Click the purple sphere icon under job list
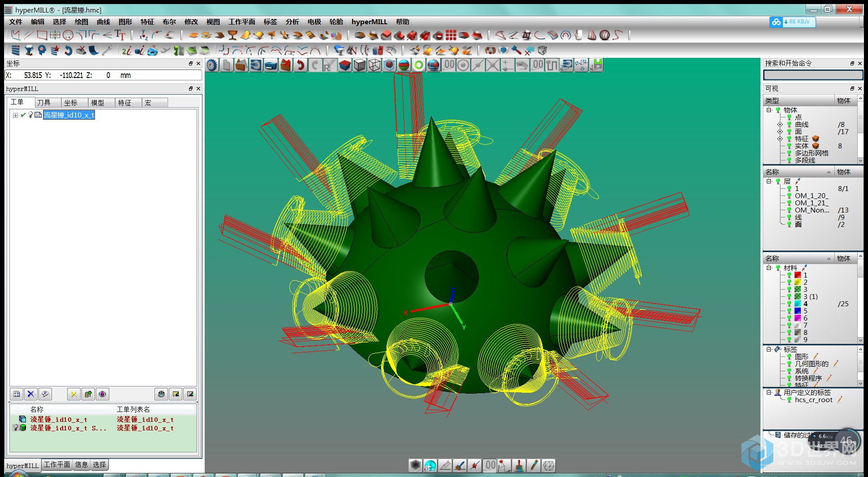Image resolution: width=868 pixels, height=477 pixels. 103,394
